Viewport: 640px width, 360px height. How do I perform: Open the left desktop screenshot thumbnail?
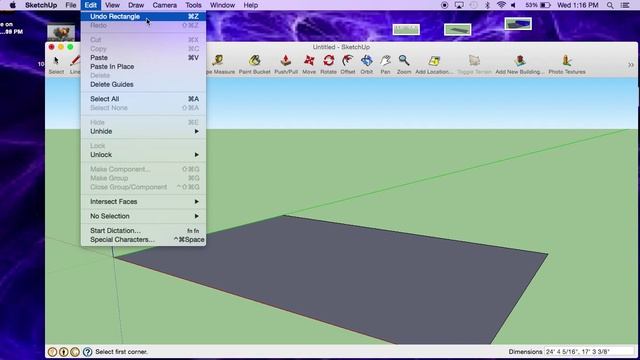pyautogui.click(x=406, y=29)
